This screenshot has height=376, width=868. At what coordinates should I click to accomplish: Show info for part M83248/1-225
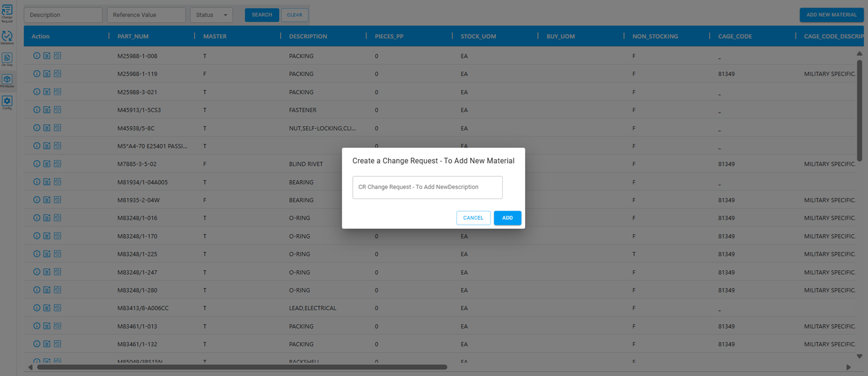37,254
